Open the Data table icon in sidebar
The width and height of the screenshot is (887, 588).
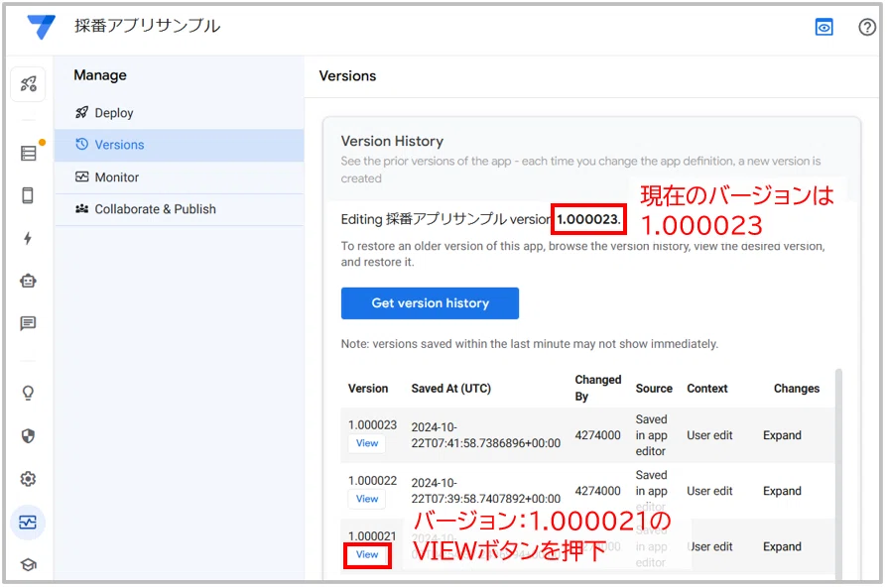click(29, 154)
